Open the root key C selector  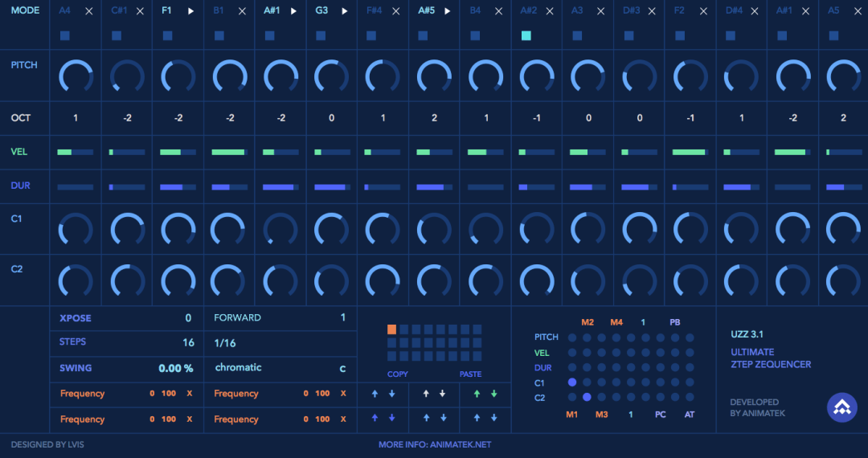point(342,369)
